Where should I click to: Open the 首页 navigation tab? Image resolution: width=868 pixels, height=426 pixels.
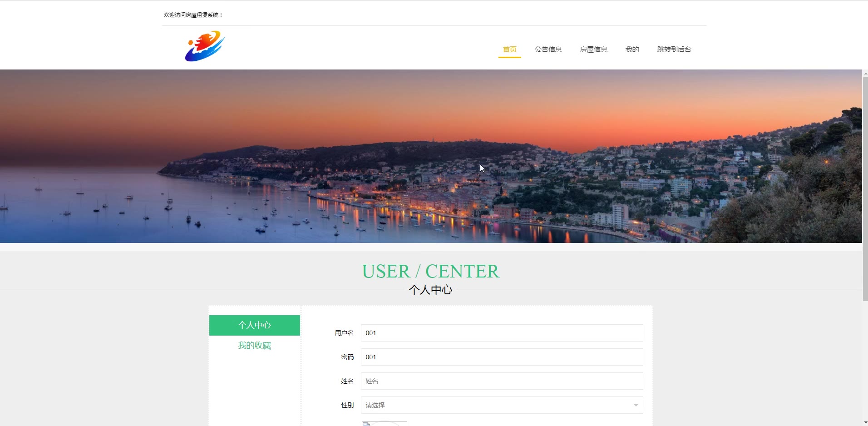509,49
